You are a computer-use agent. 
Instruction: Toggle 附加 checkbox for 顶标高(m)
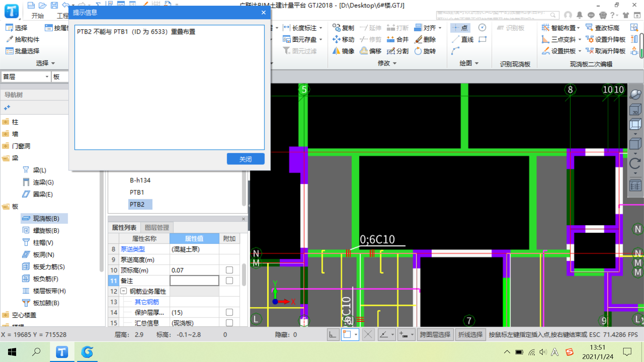pyautogui.click(x=229, y=270)
